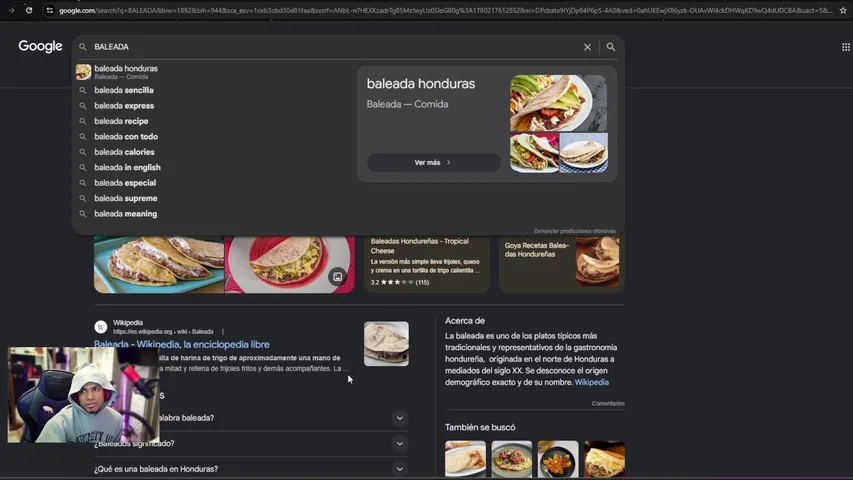Click first 'También se buscó' food thumbnail
Screen dimensions: 853x480
(x=465, y=459)
